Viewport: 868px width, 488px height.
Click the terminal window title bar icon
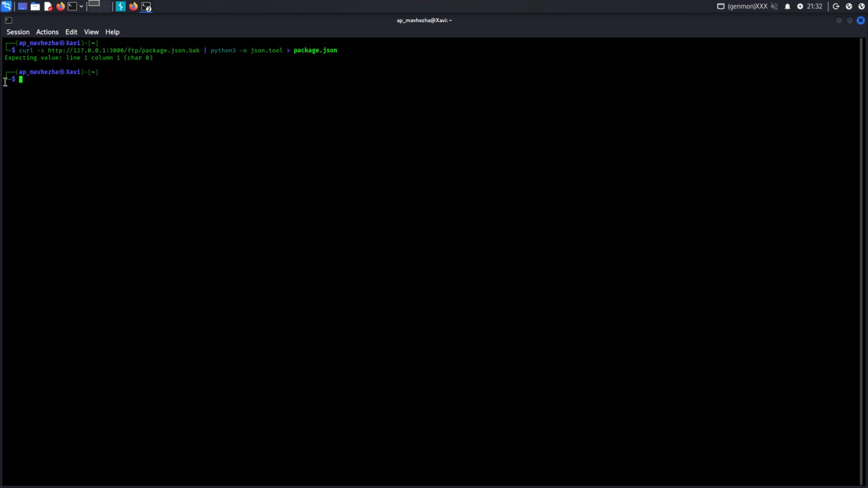(8, 20)
